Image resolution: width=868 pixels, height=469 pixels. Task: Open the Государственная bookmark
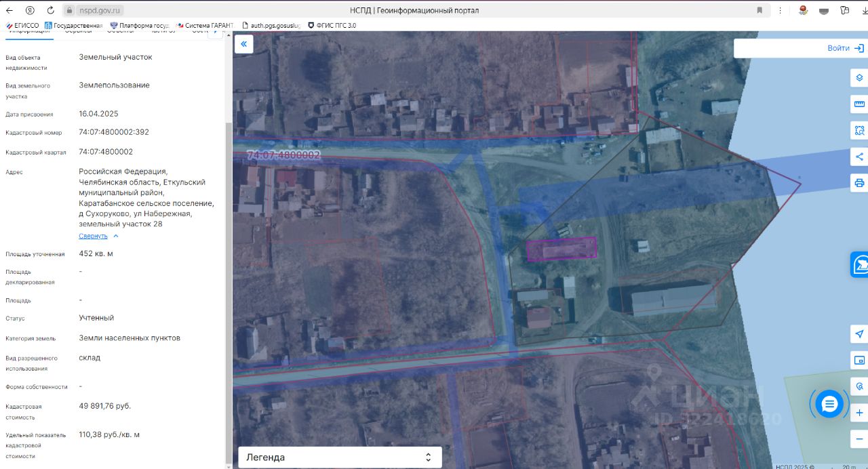pyautogui.click(x=73, y=25)
